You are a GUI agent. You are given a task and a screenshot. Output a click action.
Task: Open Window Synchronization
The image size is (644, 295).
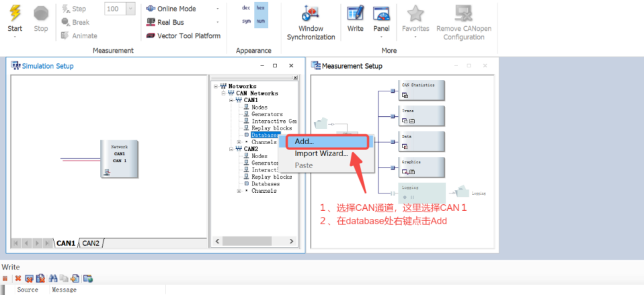point(311,23)
